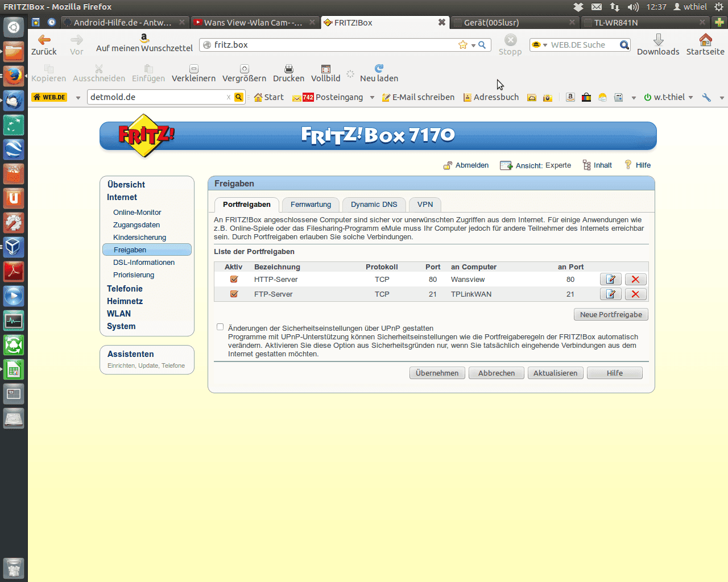Switch to the Fernwartung tab
The height and width of the screenshot is (582, 728).
(x=311, y=205)
